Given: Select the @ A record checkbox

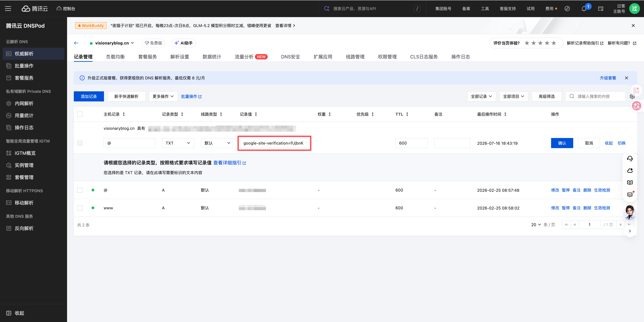Looking at the screenshot, I should (80, 190).
